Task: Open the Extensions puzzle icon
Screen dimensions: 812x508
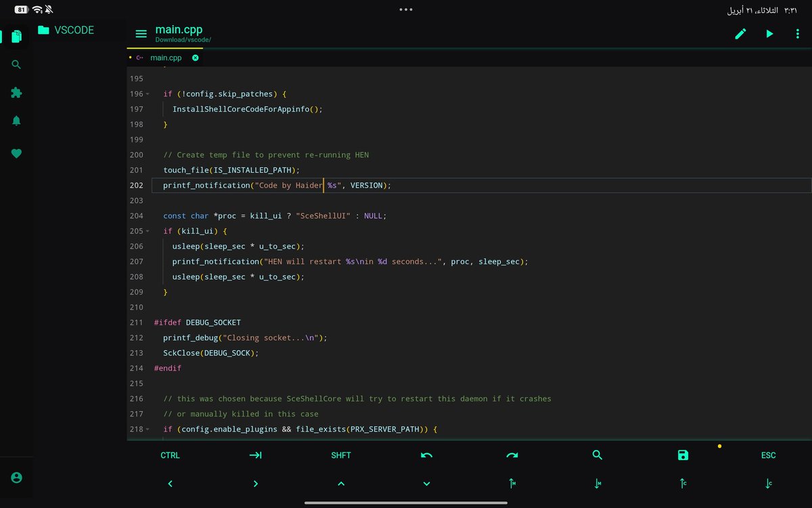Action: pos(16,93)
